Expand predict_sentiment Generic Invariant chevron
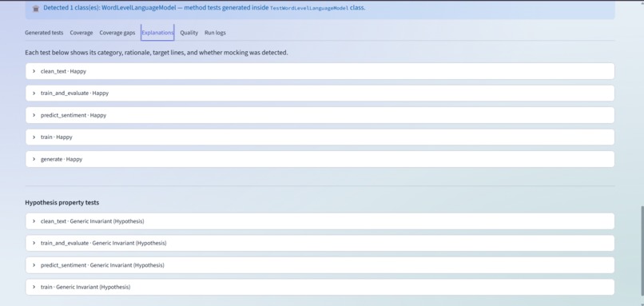The image size is (644, 306). pos(34,265)
